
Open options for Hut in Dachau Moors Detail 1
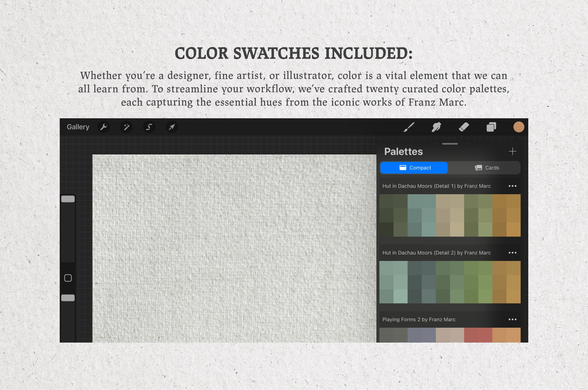[x=512, y=186]
